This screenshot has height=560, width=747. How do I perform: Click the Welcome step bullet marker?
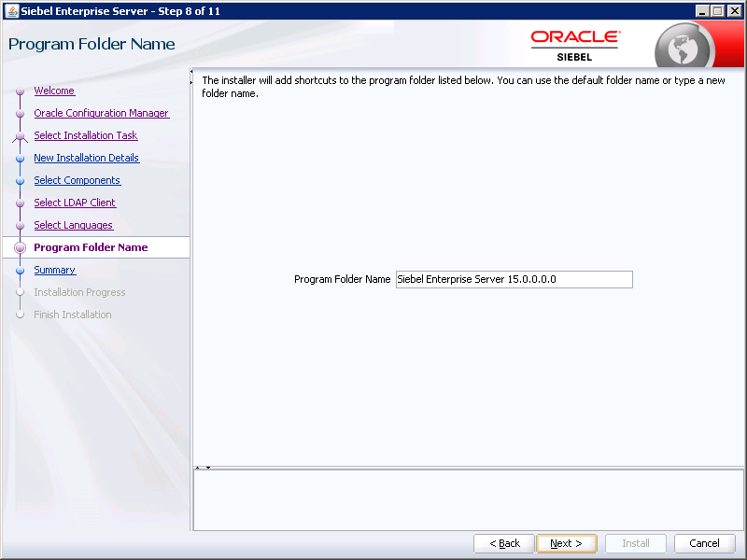coord(20,91)
